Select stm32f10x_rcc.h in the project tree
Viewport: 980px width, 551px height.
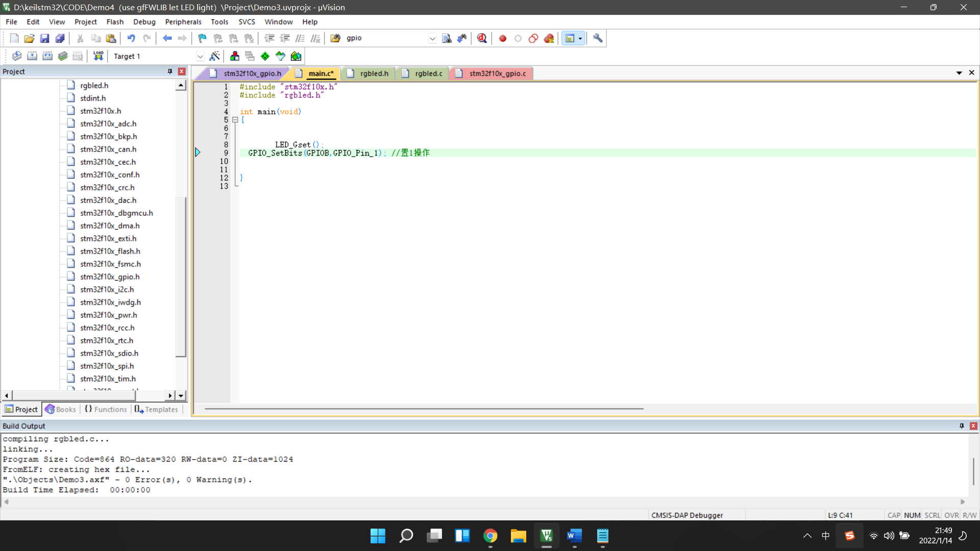click(107, 328)
